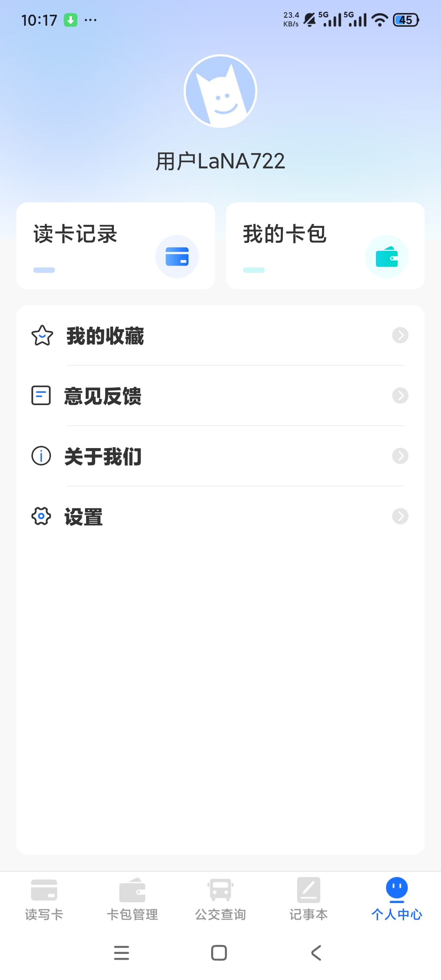
Task: Open the 我的卡包 card
Action: click(325, 246)
